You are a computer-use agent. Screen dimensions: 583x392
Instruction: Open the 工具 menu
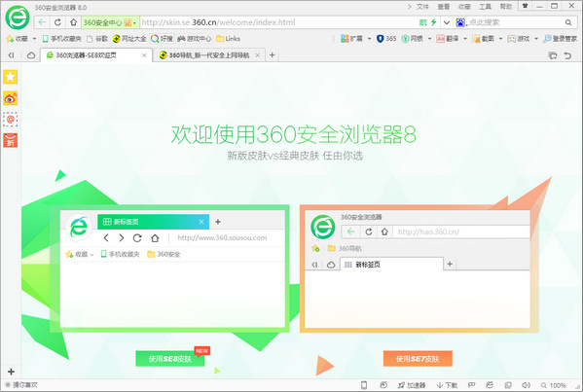pos(485,7)
